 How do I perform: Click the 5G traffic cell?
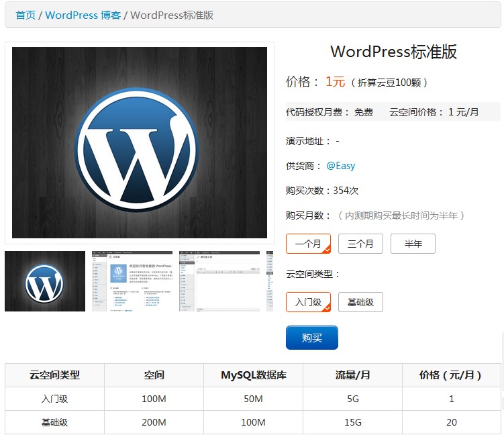352,399
